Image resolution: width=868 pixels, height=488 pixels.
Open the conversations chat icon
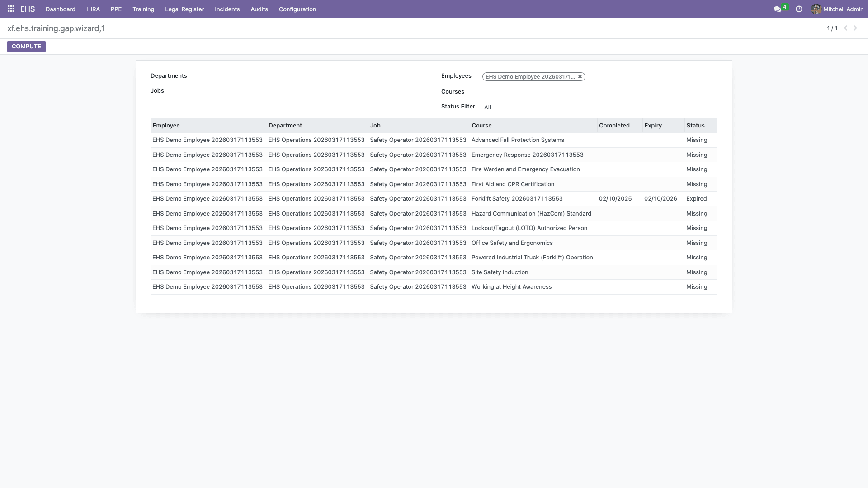[x=777, y=9]
